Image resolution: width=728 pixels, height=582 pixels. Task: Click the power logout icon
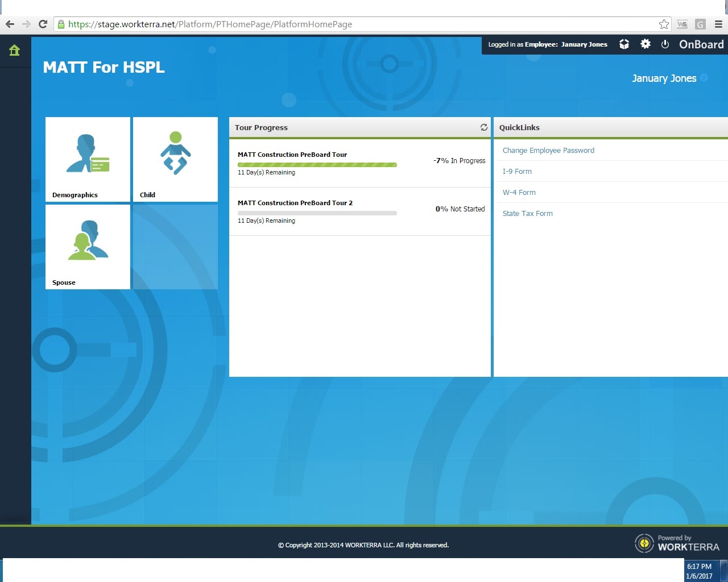(x=665, y=44)
